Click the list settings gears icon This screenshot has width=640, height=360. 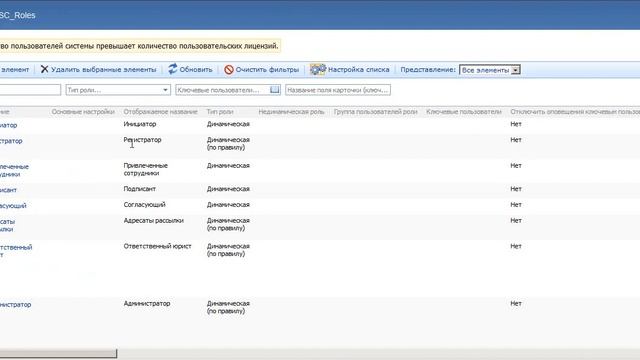(318, 69)
